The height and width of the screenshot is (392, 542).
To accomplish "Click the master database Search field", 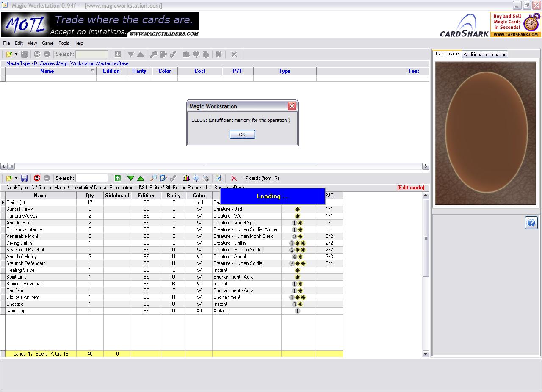I will 92,54.
